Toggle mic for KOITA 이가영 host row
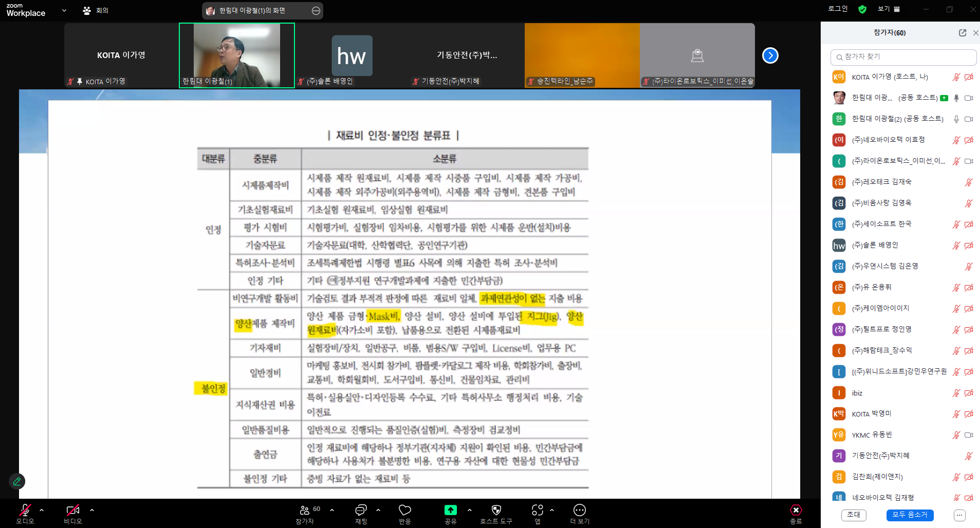The image size is (980, 528). coord(956,77)
